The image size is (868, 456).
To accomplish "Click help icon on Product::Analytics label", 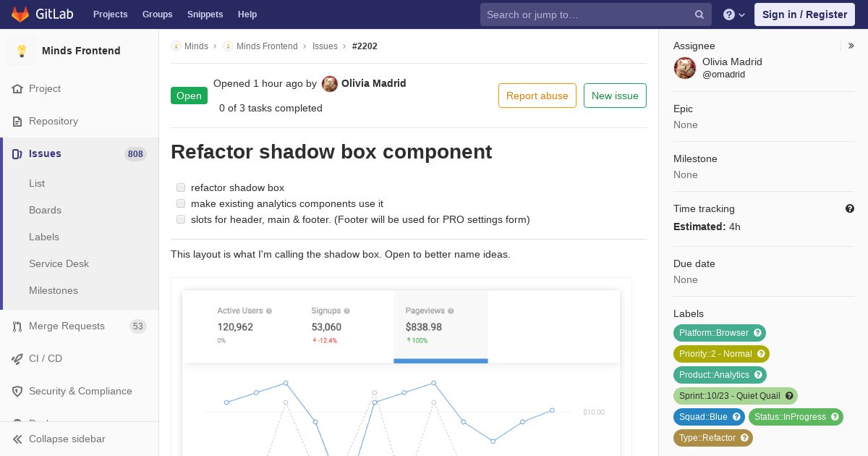I will [x=759, y=375].
